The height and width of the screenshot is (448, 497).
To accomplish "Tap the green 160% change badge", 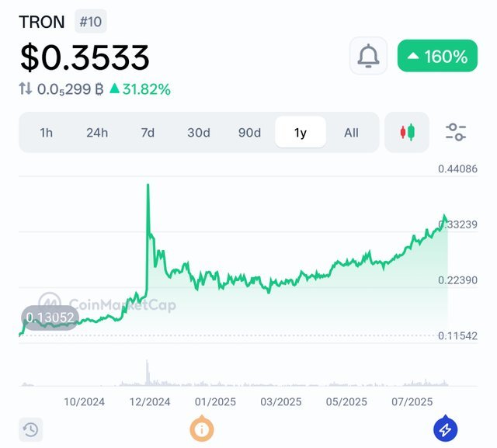I will 437,56.
